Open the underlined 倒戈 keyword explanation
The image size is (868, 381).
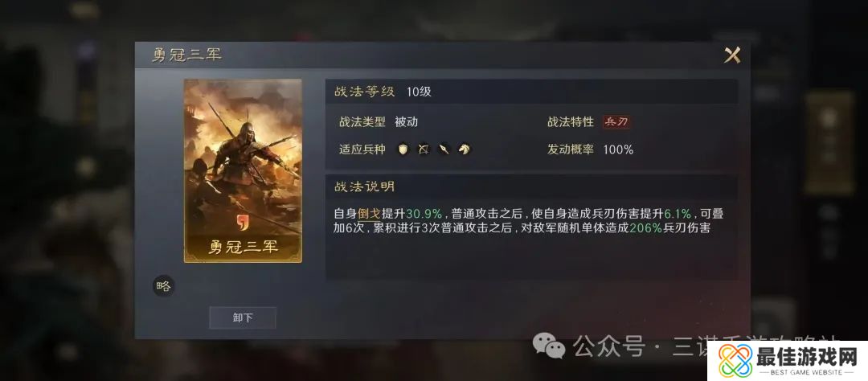(370, 214)
